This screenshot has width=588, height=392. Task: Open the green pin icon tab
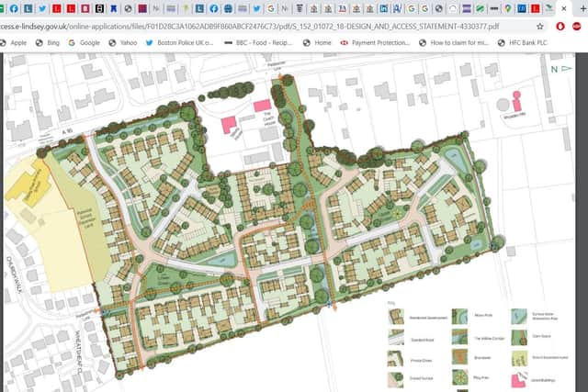[186, 8]
